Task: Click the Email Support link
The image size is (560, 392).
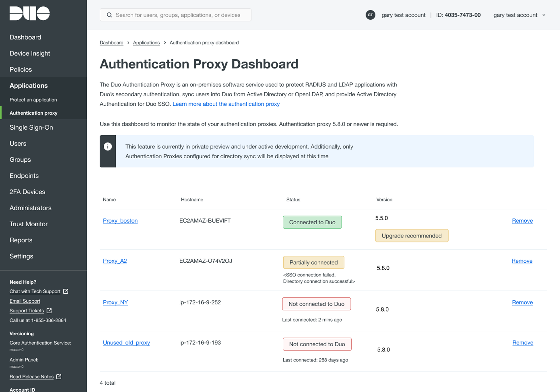Action: (25, 301)
